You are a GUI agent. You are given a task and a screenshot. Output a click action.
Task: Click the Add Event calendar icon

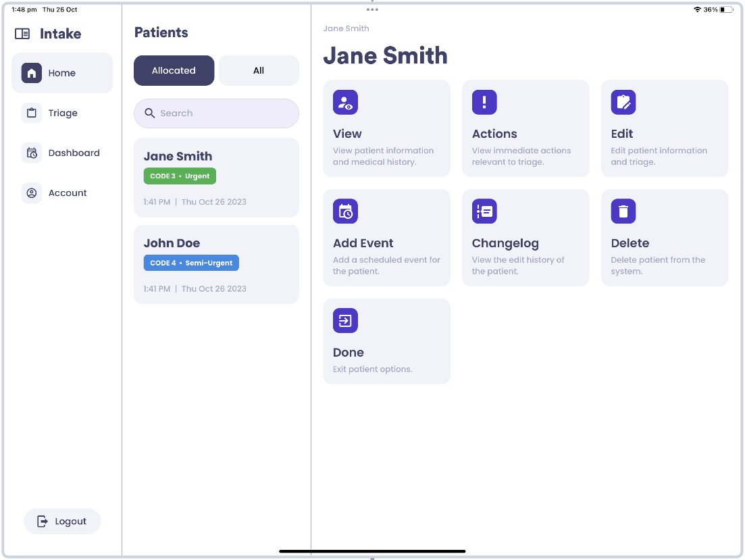pos(345,211)
